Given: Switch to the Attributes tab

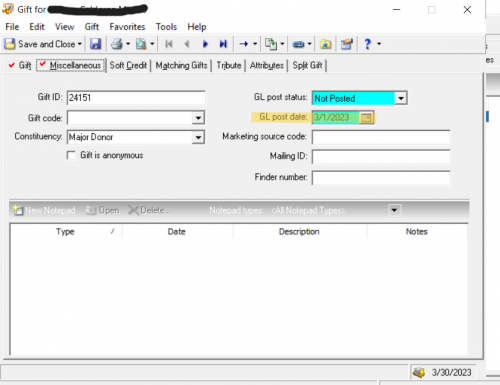Looking at the screenshot, I should coord(267,65).
